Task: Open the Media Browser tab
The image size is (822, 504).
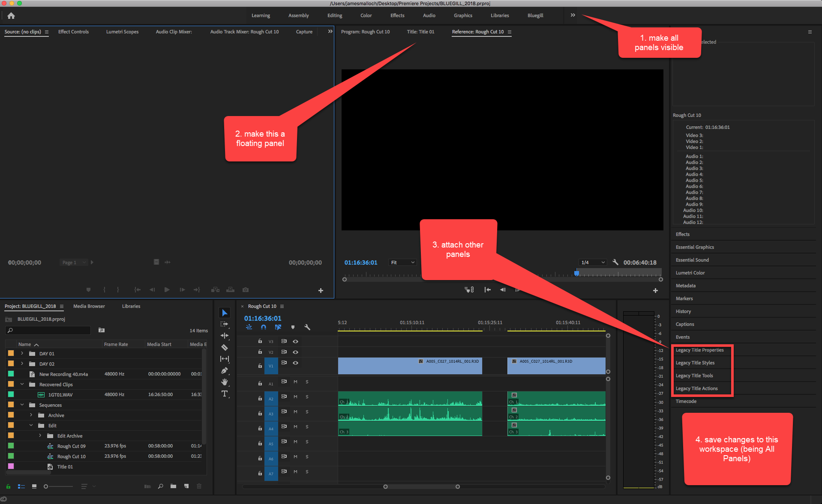Action: click(89, 306)
